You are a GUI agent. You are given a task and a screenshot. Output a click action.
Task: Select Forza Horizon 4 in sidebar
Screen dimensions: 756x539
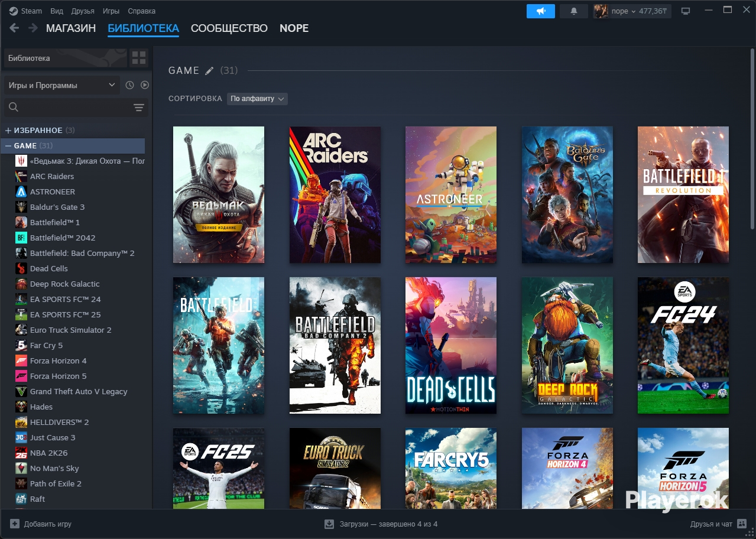[x=59, y=361]
